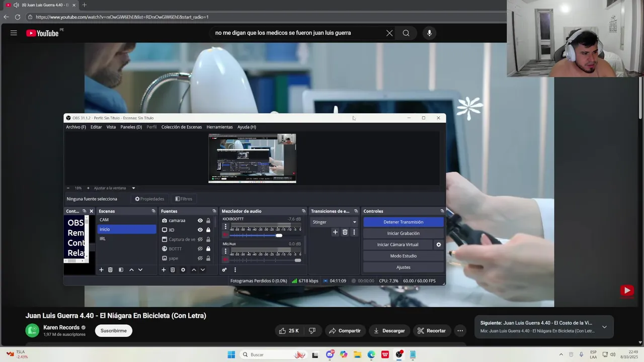This screenshot has height=362, width=644.
Task: Open audio mixer bottom three-dot menu
Action: pos(235,270)
